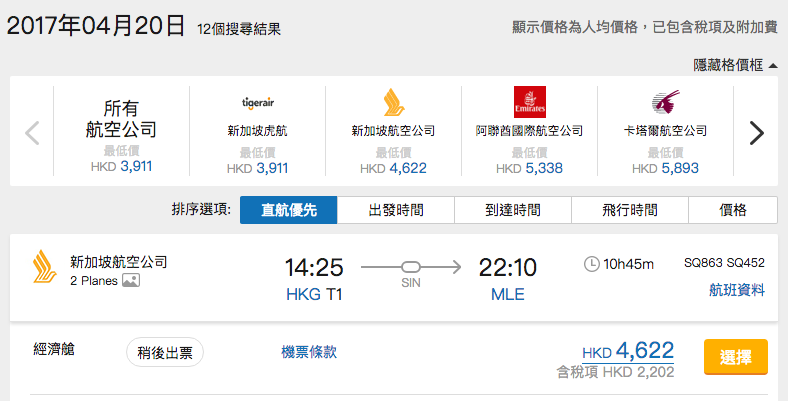This screenshot has width=788, height=401.
Task: Click the SIN stopover marker on route line
Action: tap(411, 267)
